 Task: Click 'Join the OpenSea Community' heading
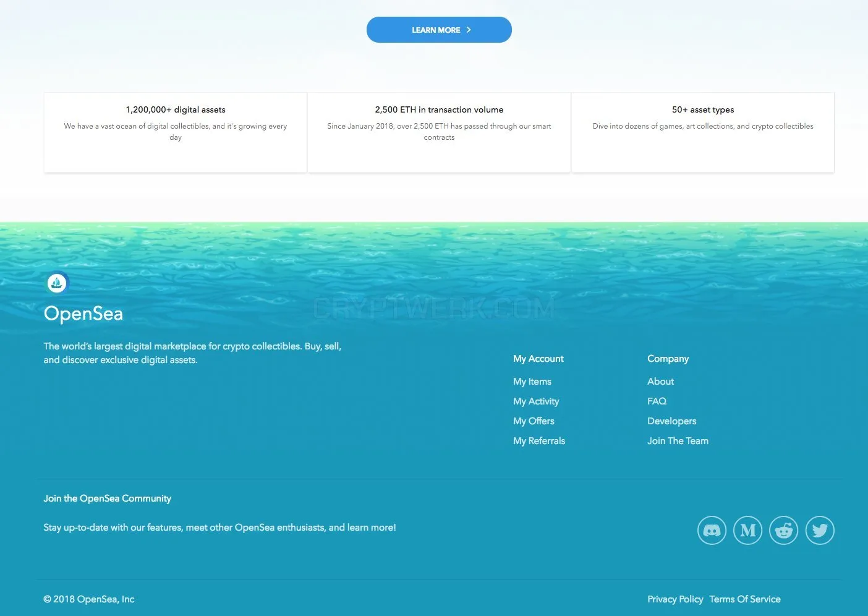click(x=107, y=498)
